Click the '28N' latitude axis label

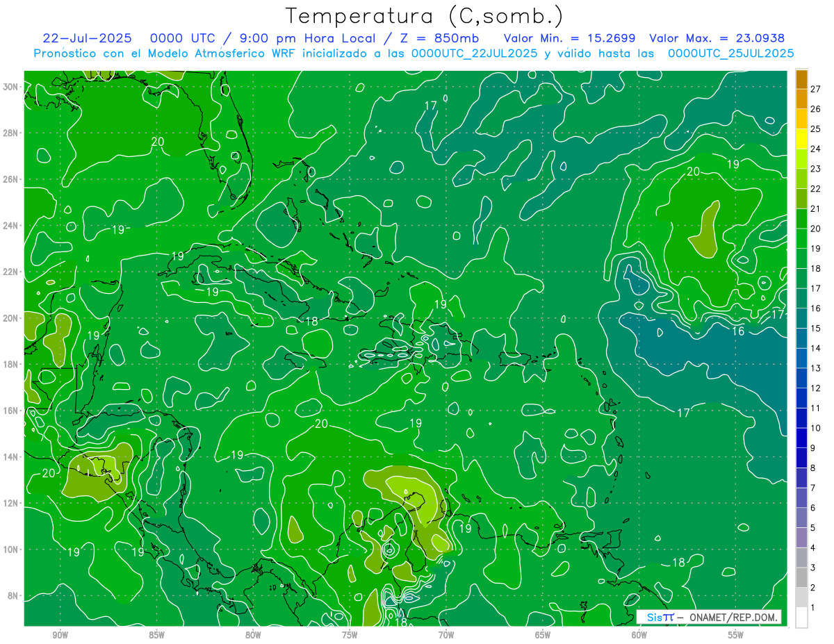coord(12,133)
